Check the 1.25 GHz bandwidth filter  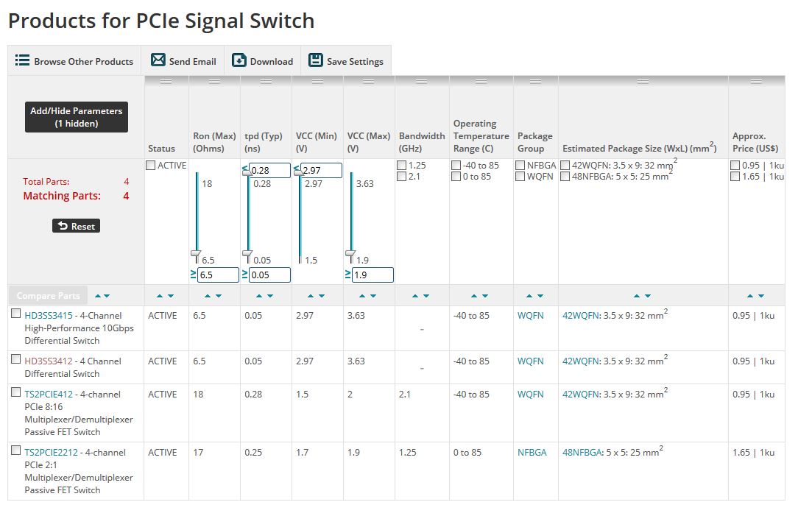[401, 166]
